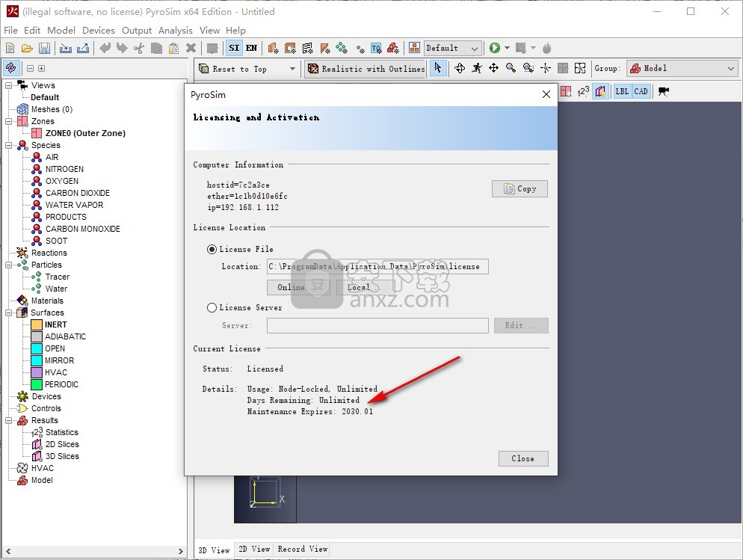Expand all tree nodes with plus icon
Image resolution: width=743 pixels, height=560 pixels.
pyautogui.click(x=41, y=68)
